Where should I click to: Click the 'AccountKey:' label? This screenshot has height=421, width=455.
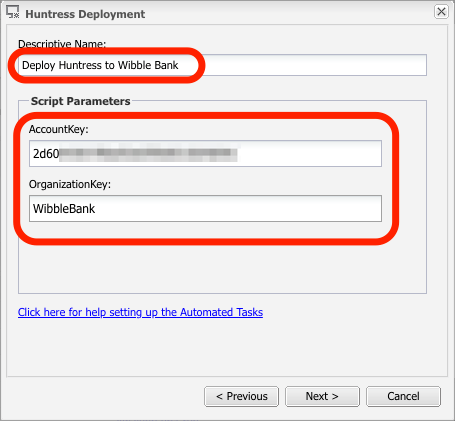click(59, 129)
